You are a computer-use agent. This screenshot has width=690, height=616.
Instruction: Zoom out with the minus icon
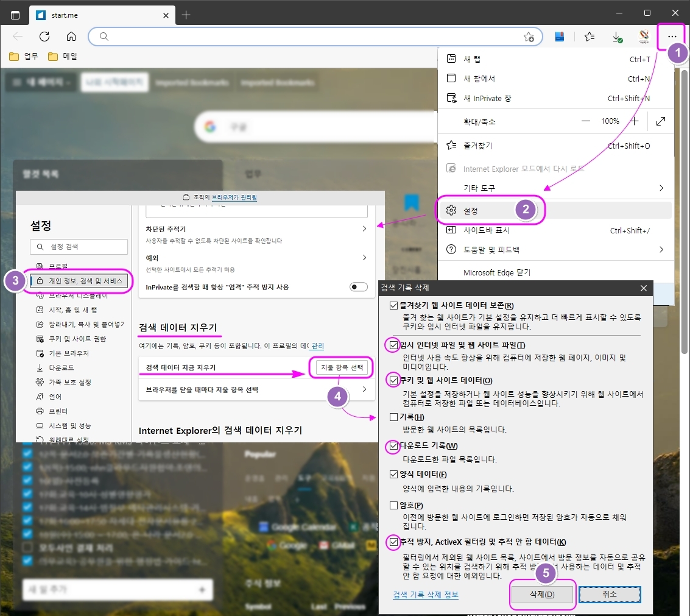pyautogui.click(x=586, y=121)
